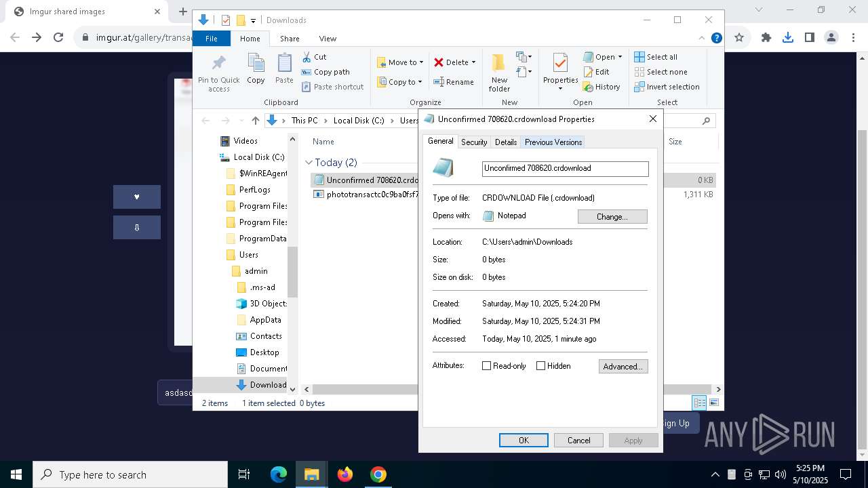
Task: Expand the Copy to dropdown
Action: [x=421, y=82]
